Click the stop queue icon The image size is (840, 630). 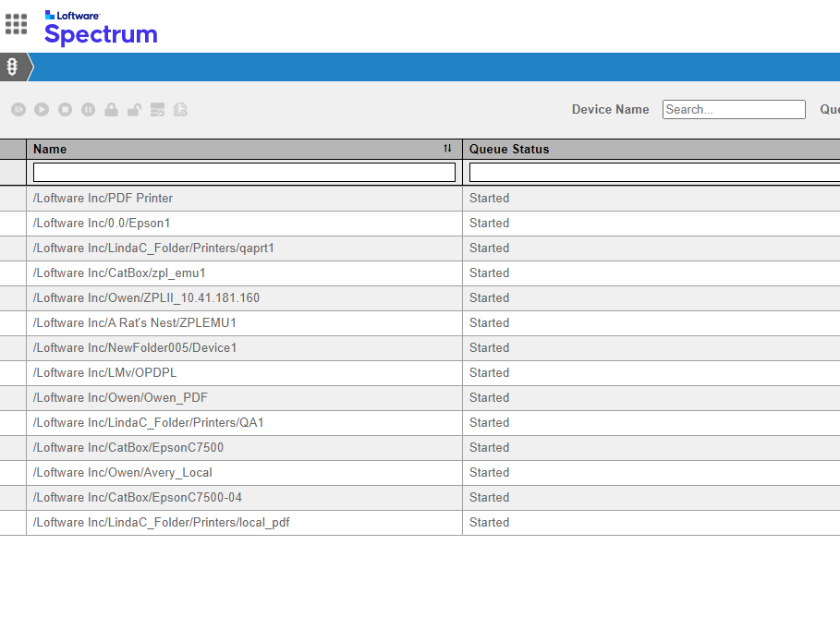66,110
